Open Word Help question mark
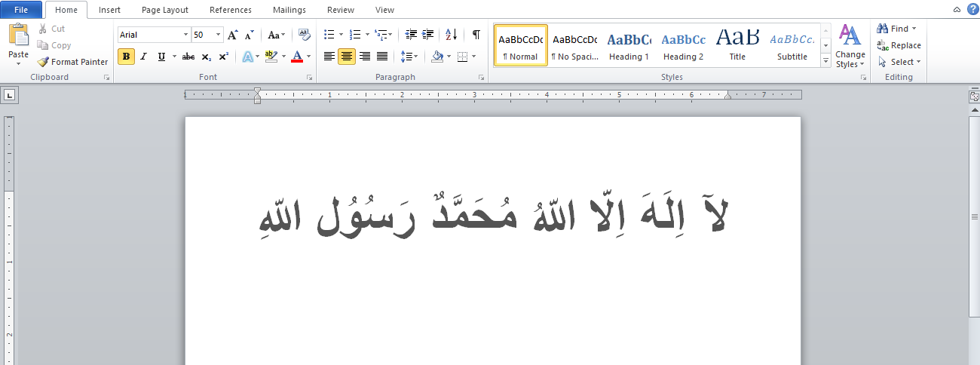This screenshot has height=365, width=980. click(x=972, y=9)
